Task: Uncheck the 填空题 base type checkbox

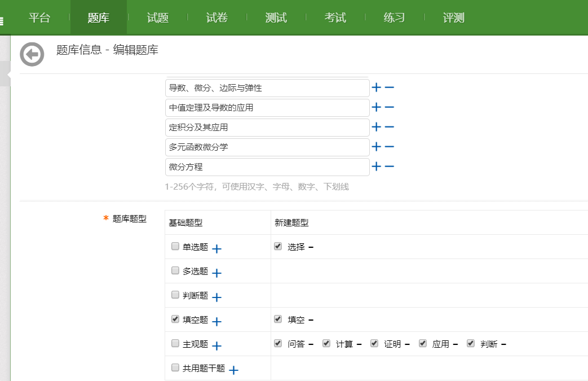Action: tap(175, 319)
